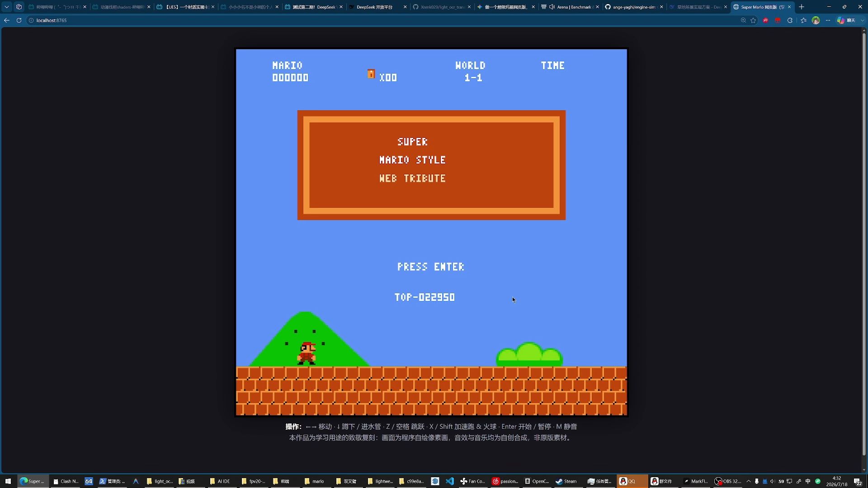
Task: Click the TOP-022950 high score text
Action: 425,297
